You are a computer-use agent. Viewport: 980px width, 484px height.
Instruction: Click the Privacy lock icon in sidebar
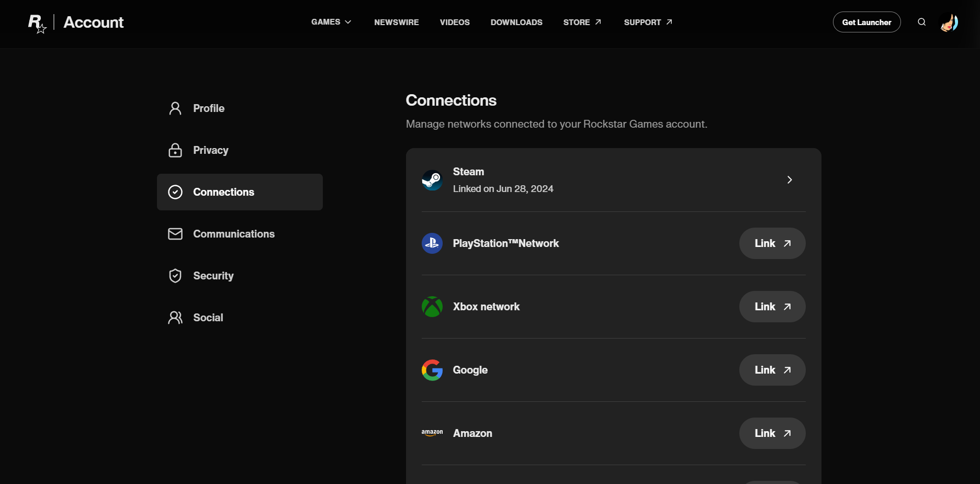(175, 150)
